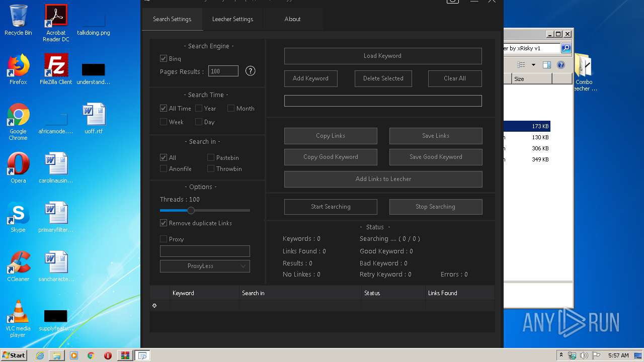Click Clear All button
The height and width of the screenshot is (362, 644).
coord(455,78)
